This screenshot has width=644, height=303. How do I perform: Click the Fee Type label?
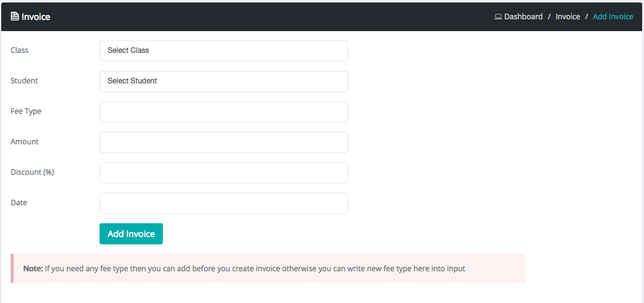[26, 111]
